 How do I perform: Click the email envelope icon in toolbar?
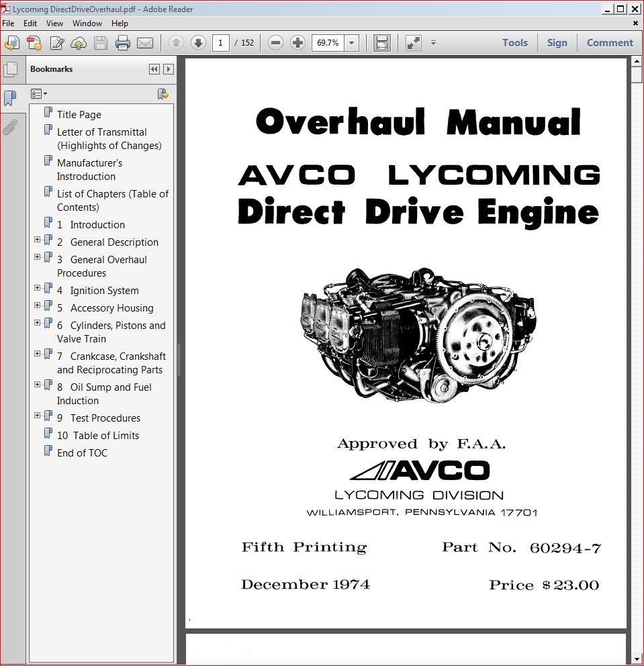[x=145, y=43]
